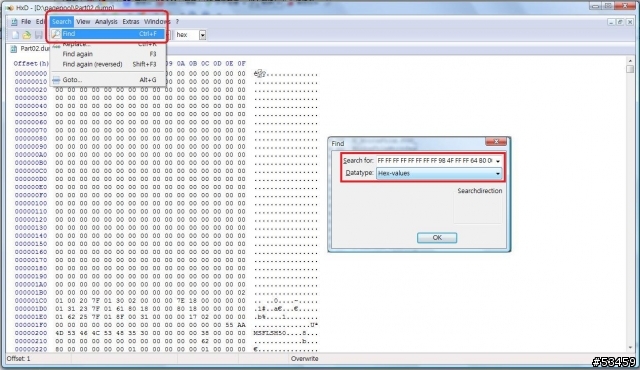Viewport: 640px width, 370px height.
Task: Click offset row 000001D0
Action: pyautogui.click(x=31, y=309)
